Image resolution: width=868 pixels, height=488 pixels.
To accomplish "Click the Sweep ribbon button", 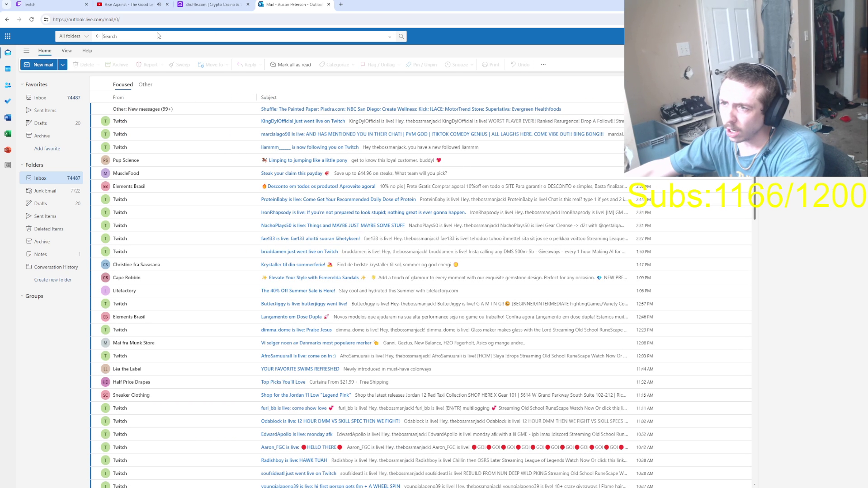I will (179, 65).
